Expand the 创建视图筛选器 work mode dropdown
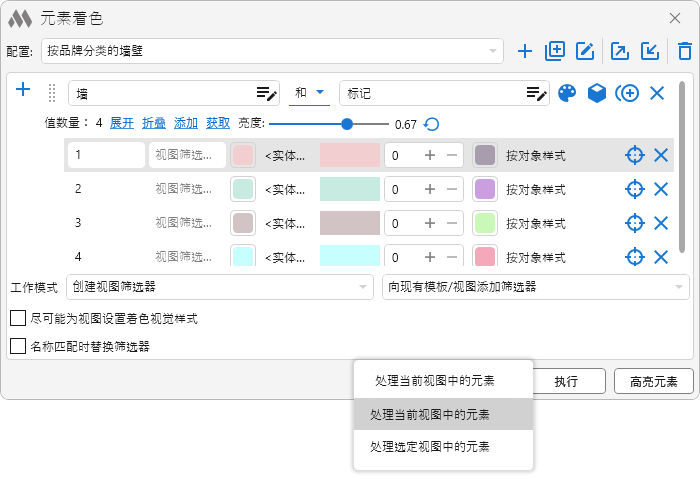Screen dimensions: 700x479 (220, 287)
